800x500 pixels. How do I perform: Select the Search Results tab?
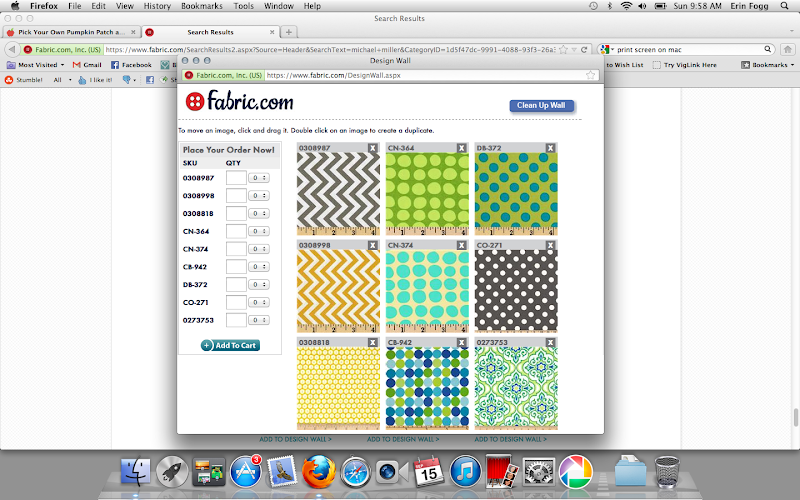coord(210,32)
